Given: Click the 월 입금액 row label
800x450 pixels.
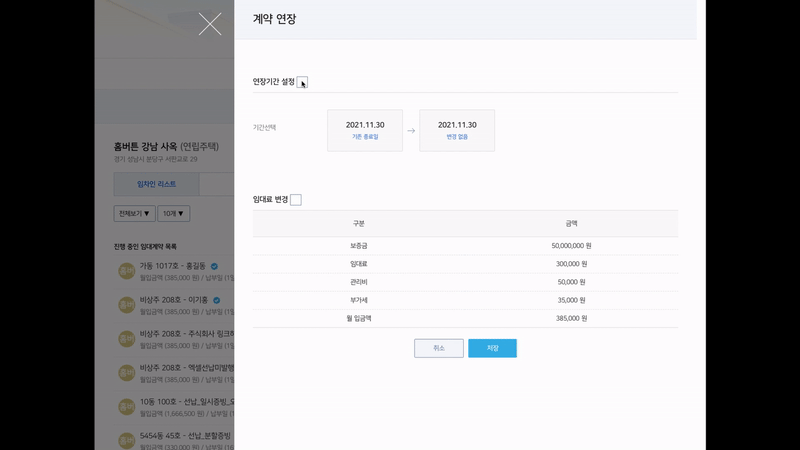Looking at the screenshot, I should tap(359, 318).
